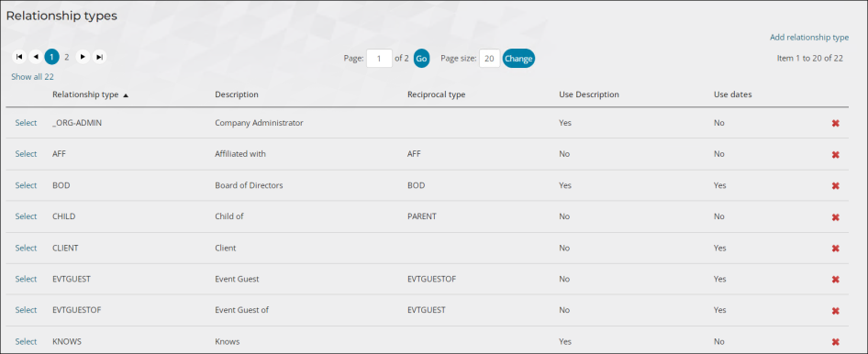Go to previous page arrow icon
The width and height of the screenshot is (868, 354).
point(36,57)
